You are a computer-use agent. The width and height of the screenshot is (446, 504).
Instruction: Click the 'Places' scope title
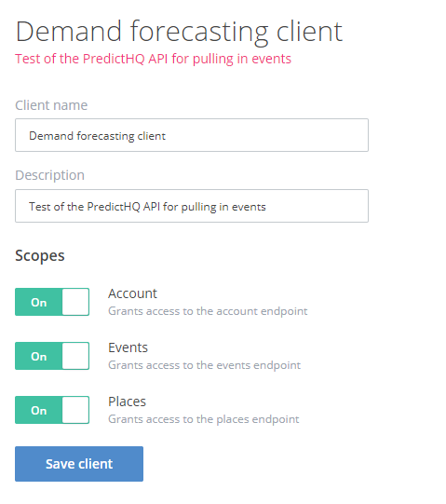127,402
